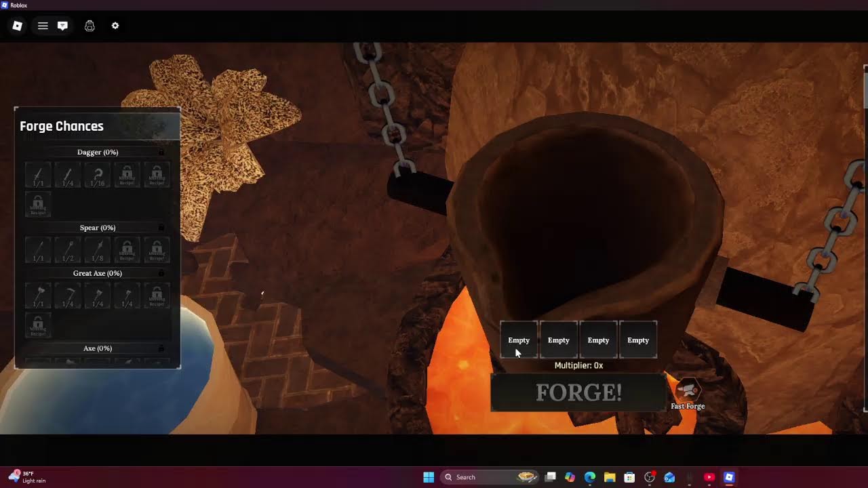Open the backpack inventory icon
This screenshot has width=868, height=488.
coord(90,26)
